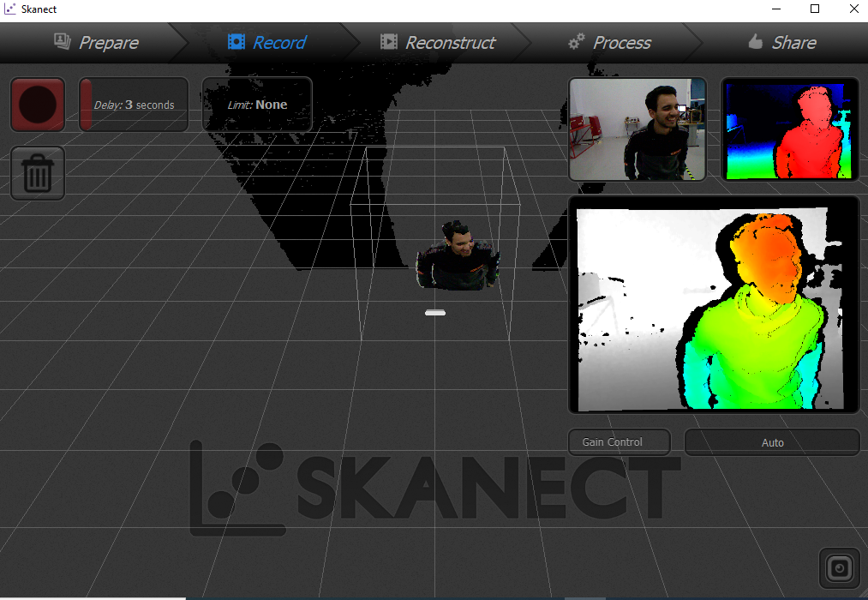The height and width of the screenshot is (600, 868).
Task: Click the scanned person model in 3D view
Action: coord(458,255)
